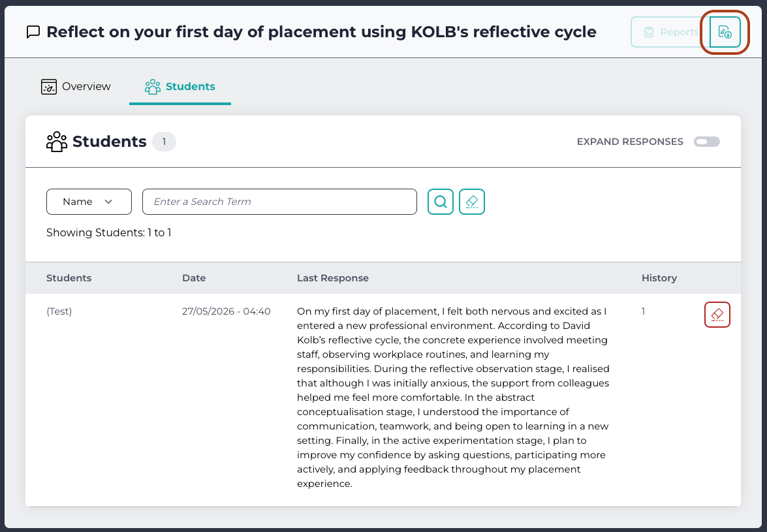Select the Students tab
The width and height of the screenshot is (767, 532).
180,87
